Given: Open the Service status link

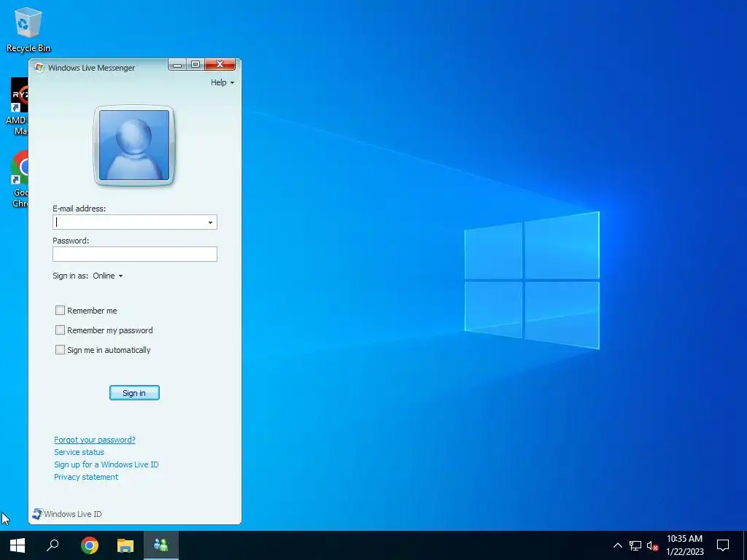Looking at the screenshot, I should 79,452.
